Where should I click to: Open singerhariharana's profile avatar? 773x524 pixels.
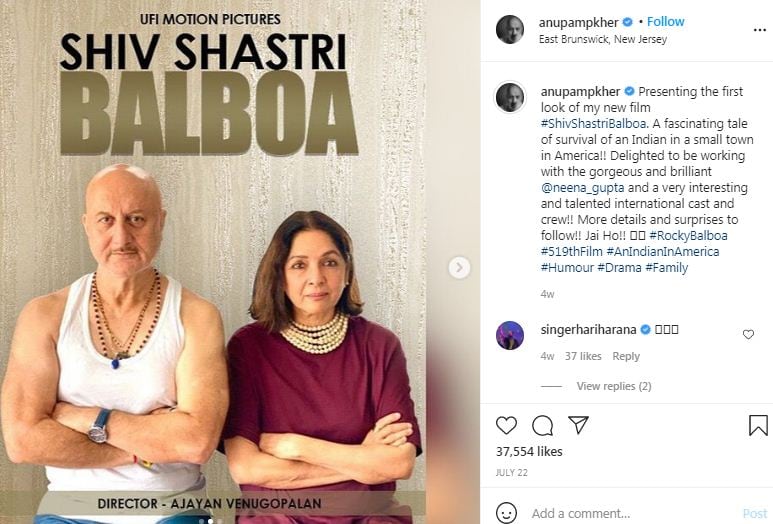[510, 335]
